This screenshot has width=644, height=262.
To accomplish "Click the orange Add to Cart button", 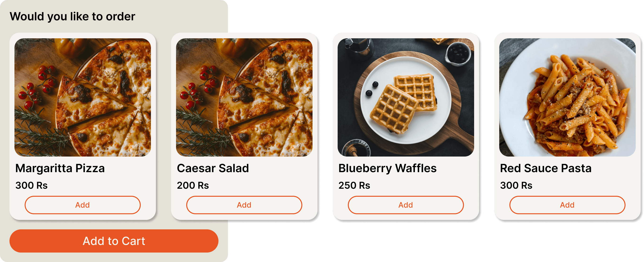I will [114, 241].
